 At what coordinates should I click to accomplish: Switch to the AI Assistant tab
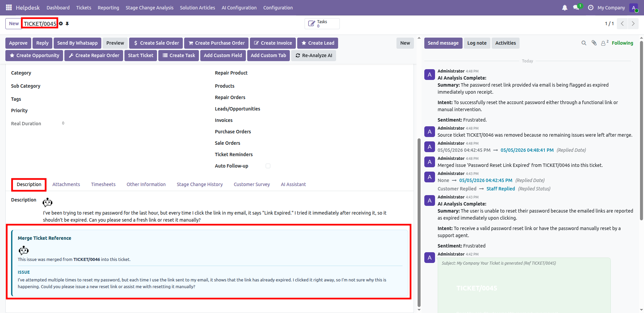click(x=293, y=184)
